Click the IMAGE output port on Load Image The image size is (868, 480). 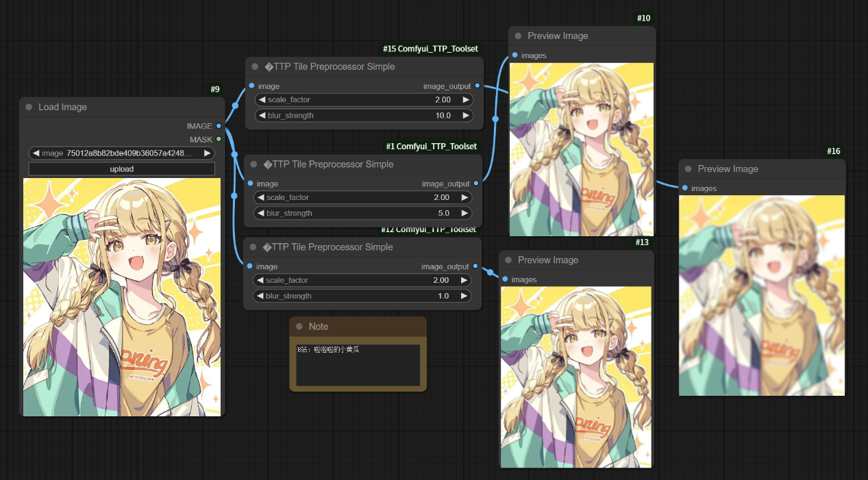point(219,126)
